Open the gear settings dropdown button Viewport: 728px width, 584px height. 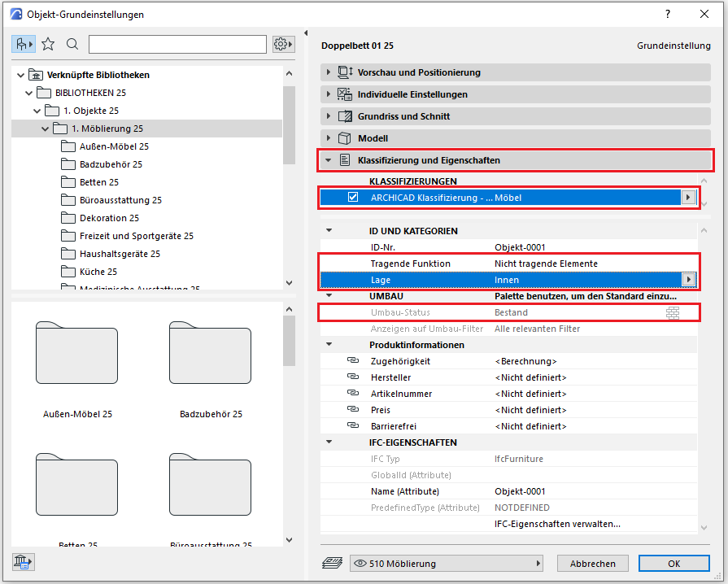(283, 44)
